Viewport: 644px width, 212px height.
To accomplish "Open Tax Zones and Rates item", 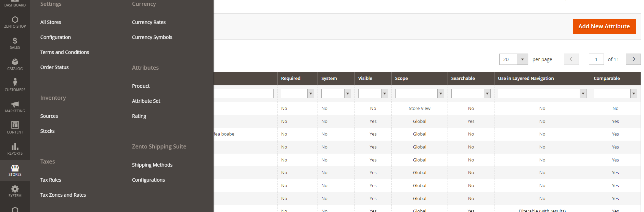I will click(63, 195).
